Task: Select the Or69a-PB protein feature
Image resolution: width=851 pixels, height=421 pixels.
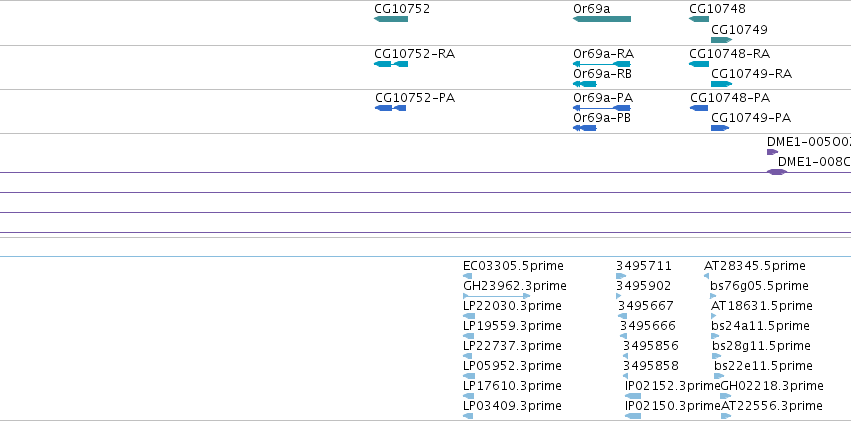Action: pyautogui.click(x=585, y=128)
